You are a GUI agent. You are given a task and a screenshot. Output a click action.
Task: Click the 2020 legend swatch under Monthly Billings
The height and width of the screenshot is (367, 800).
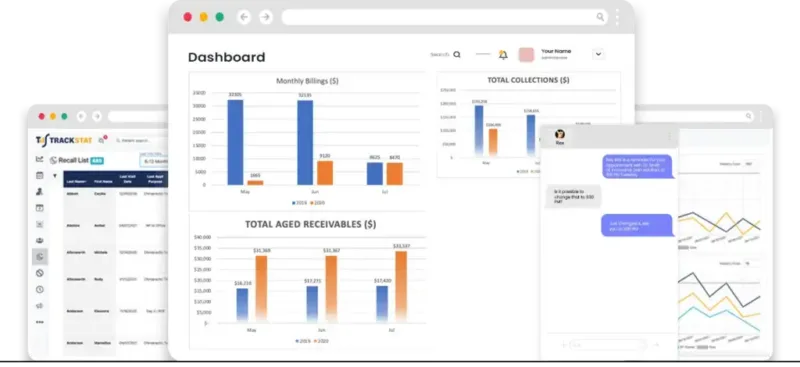coord(311,203)
